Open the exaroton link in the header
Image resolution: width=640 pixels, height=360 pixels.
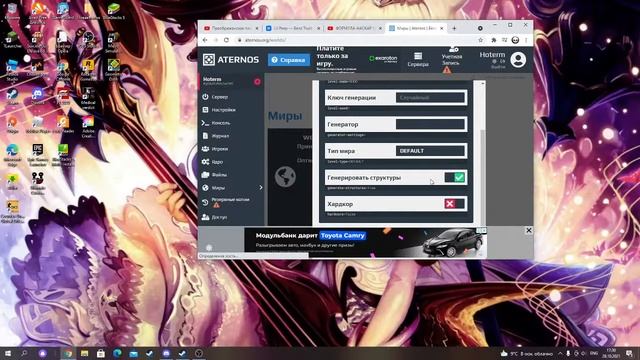(x=383, y=59)
